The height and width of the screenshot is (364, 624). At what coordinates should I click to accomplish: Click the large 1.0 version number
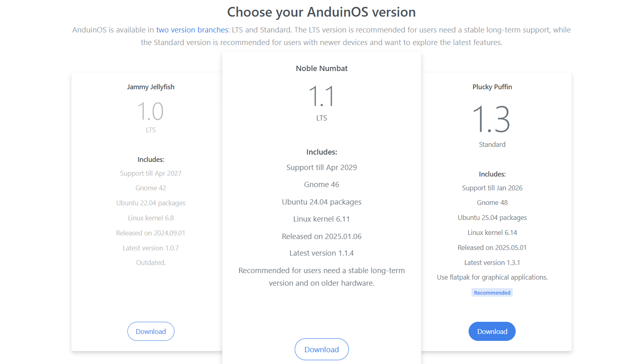tap(151, 111)
